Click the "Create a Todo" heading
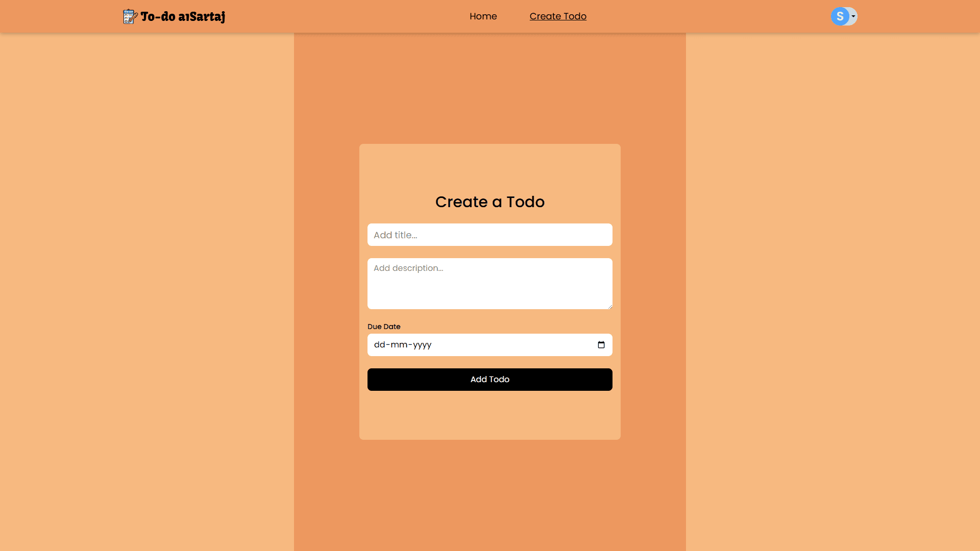 pyautogui.click(x=489, y=202)
